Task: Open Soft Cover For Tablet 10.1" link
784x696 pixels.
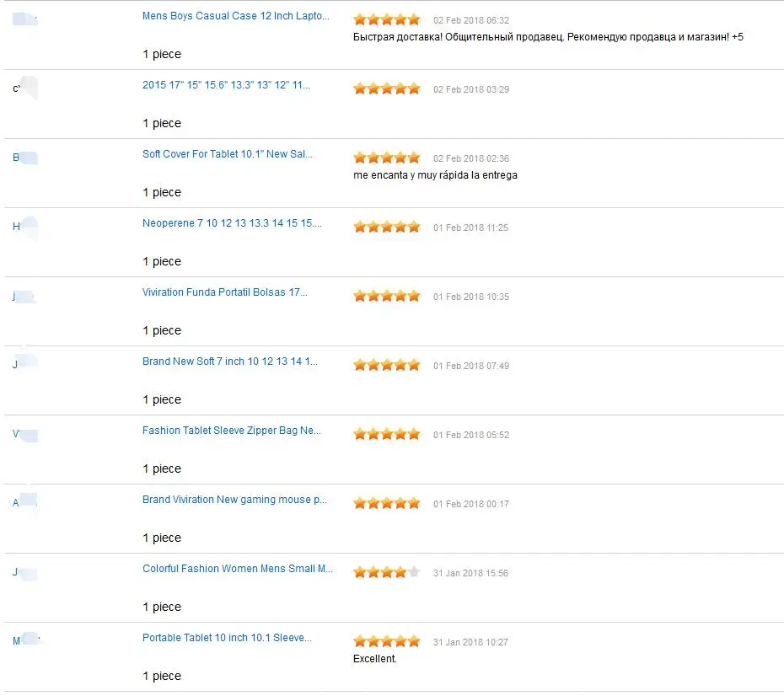Action: tap(227, 154)
